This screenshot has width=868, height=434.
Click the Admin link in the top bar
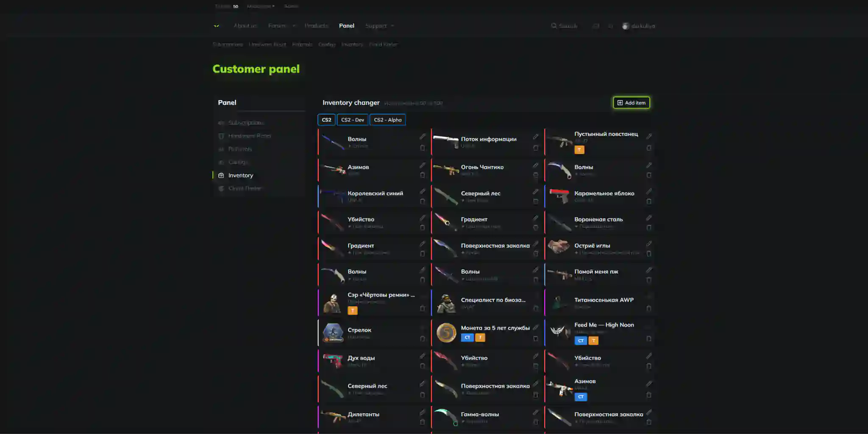[291, 6]
